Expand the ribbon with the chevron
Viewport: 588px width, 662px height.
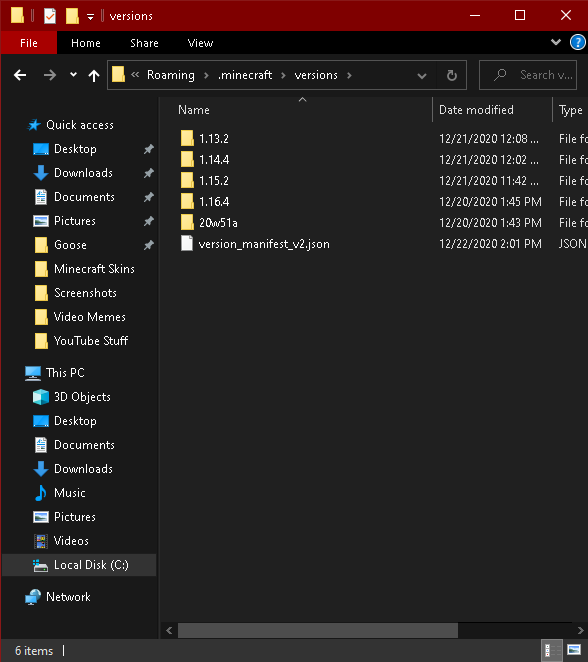[x=556, y=42]
